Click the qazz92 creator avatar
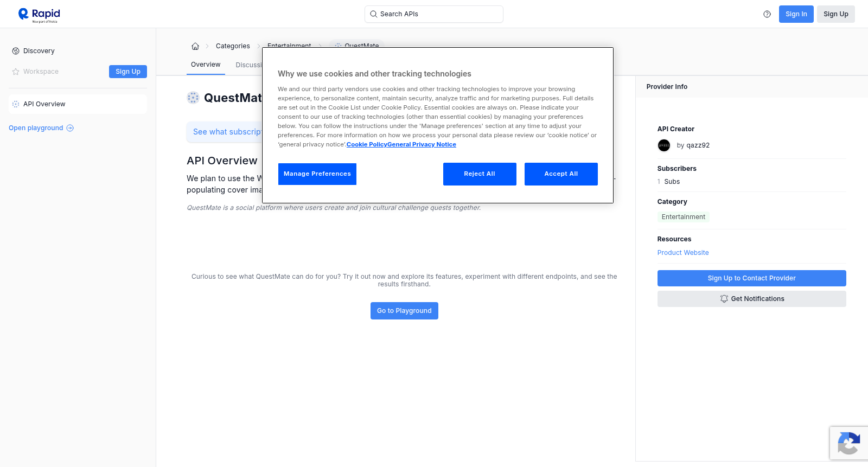868x467 pixels. 664,145
